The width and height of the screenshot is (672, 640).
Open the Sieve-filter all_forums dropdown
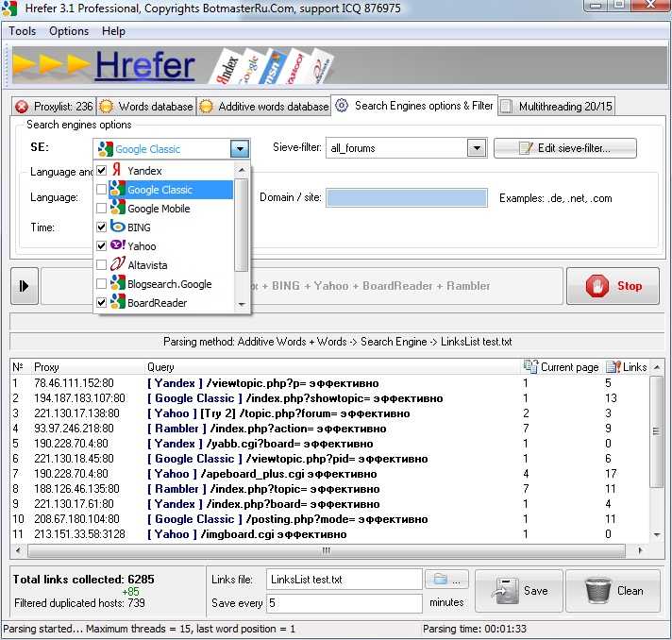pos(477,148)
